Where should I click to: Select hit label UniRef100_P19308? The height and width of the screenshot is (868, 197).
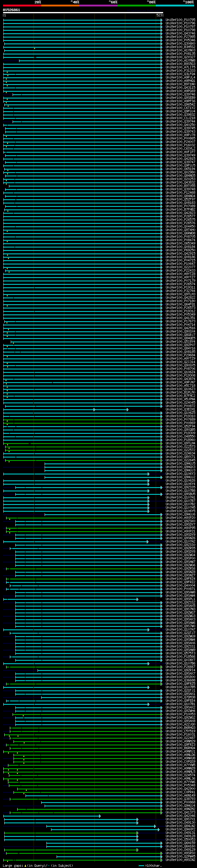[x=180, y=375]
